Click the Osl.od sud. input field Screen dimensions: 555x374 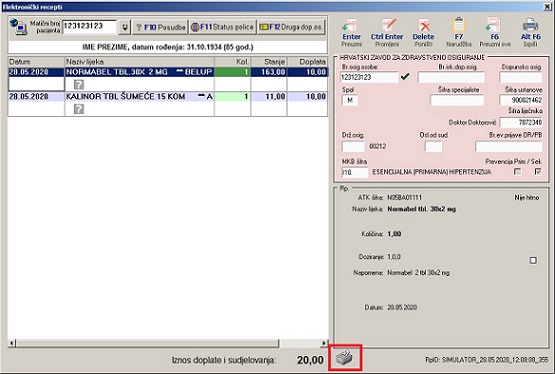pyautogui.click(x=433, y=146)
